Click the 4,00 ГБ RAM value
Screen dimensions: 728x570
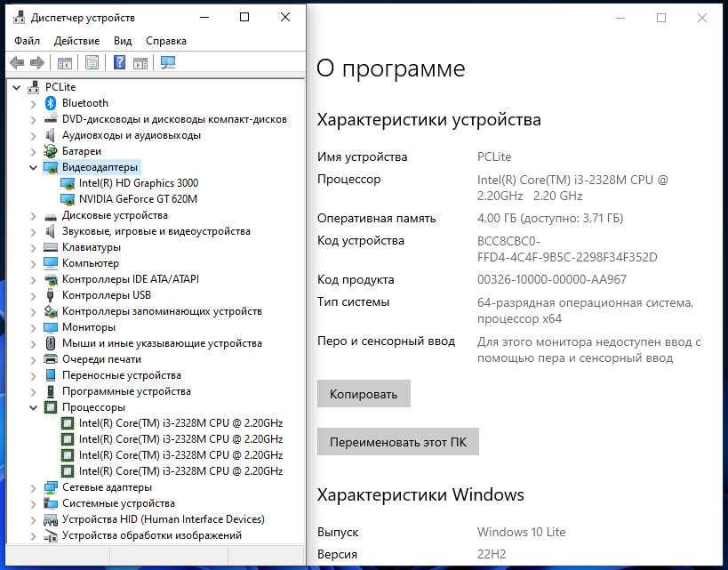click(550, 218)
